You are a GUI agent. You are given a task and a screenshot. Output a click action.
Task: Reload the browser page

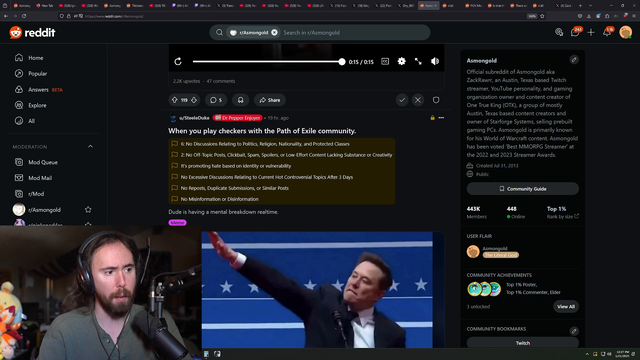tap(24, 16)
